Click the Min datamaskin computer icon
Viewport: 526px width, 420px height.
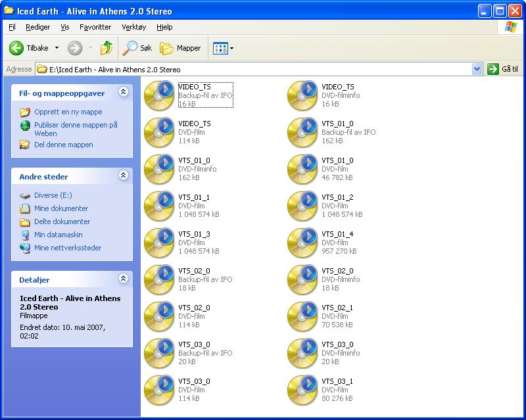[x=25, y=235]
